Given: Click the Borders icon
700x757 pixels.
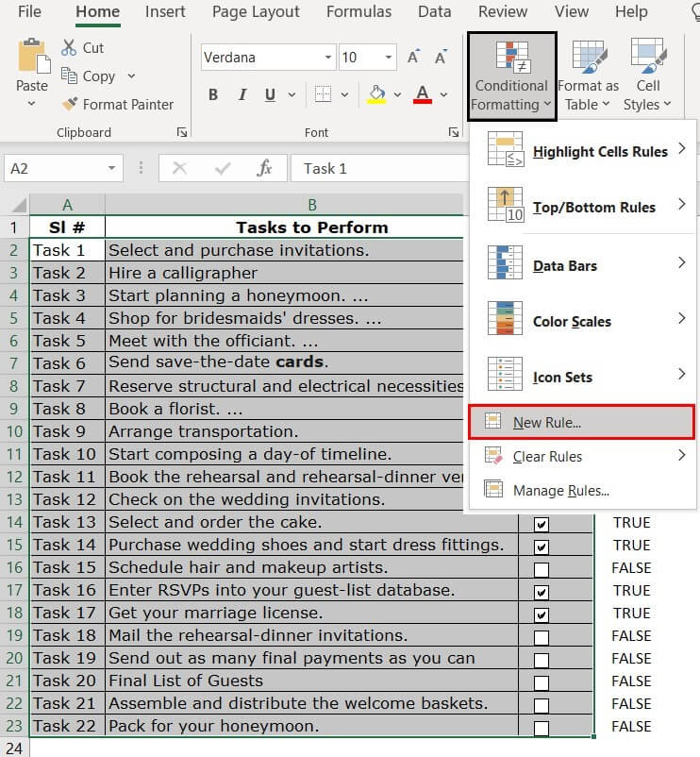Looking at the screenshot, I should coord(323,94).
